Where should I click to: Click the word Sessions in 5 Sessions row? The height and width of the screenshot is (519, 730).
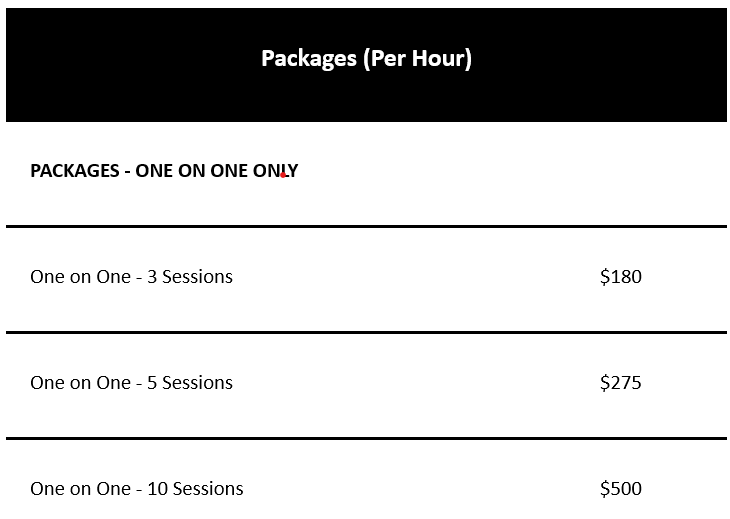[x=197, y=383]
